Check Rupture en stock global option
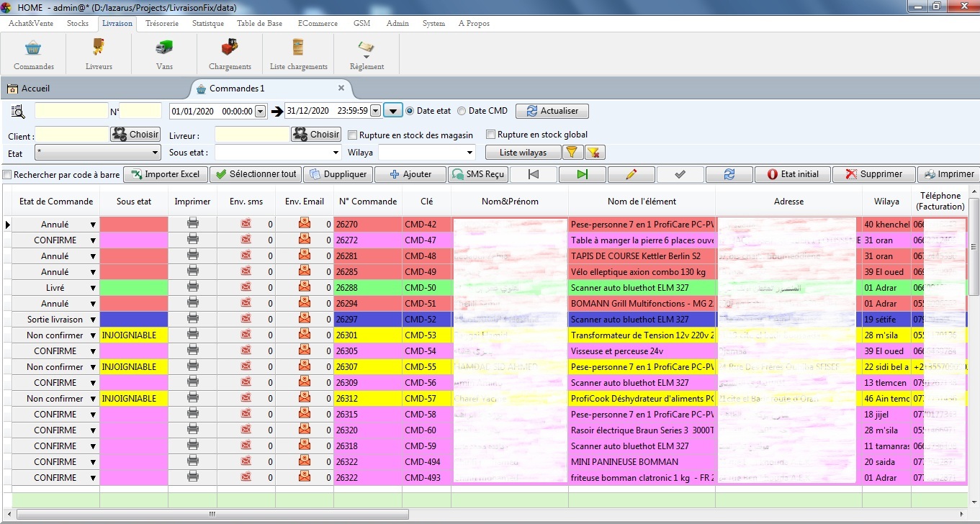Screen dimensions: 980x524 pyautogui.click(x=491, y=135)
